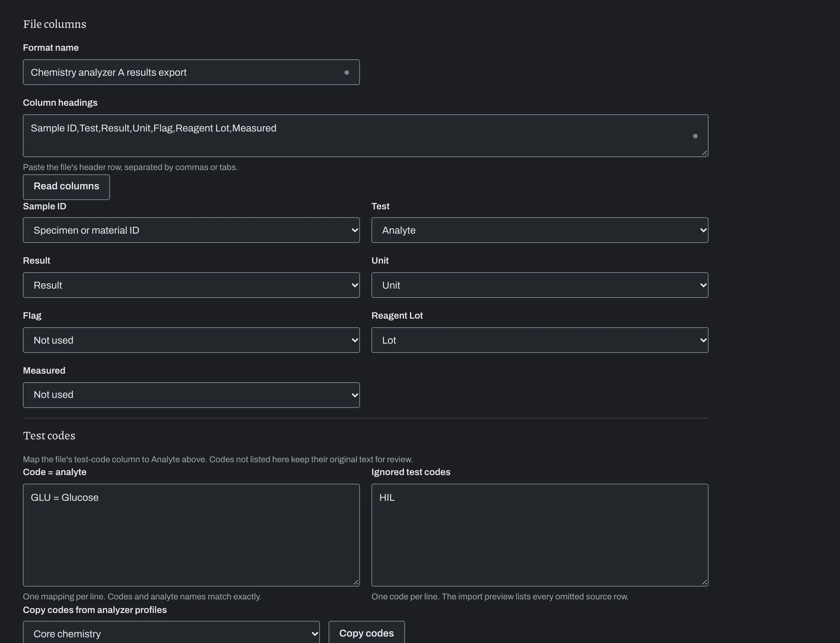Image resolution: width=840 pixels, height=643 pixels.
Task: Open the Unit column mapping dropdown
Action: [540, 285]
